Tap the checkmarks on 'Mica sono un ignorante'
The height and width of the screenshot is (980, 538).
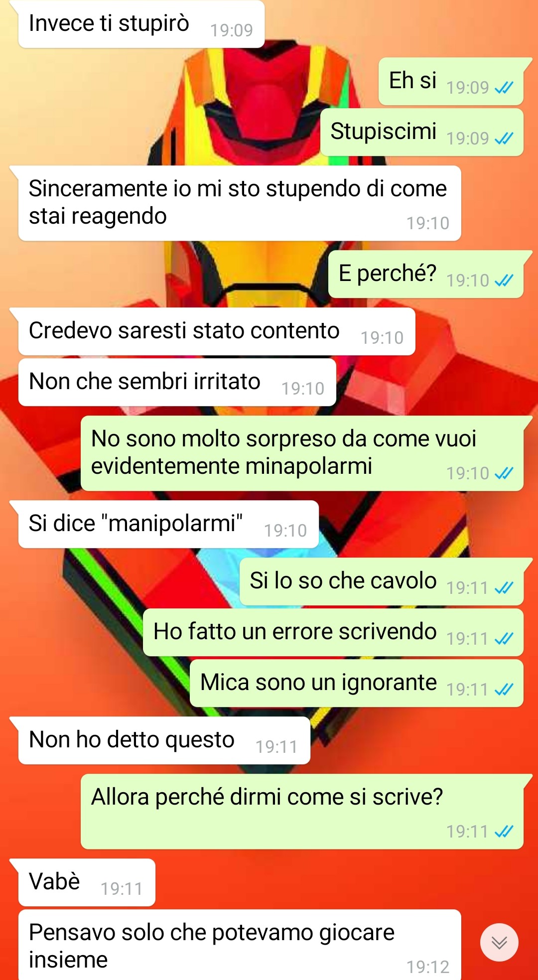tap(504, 690)
